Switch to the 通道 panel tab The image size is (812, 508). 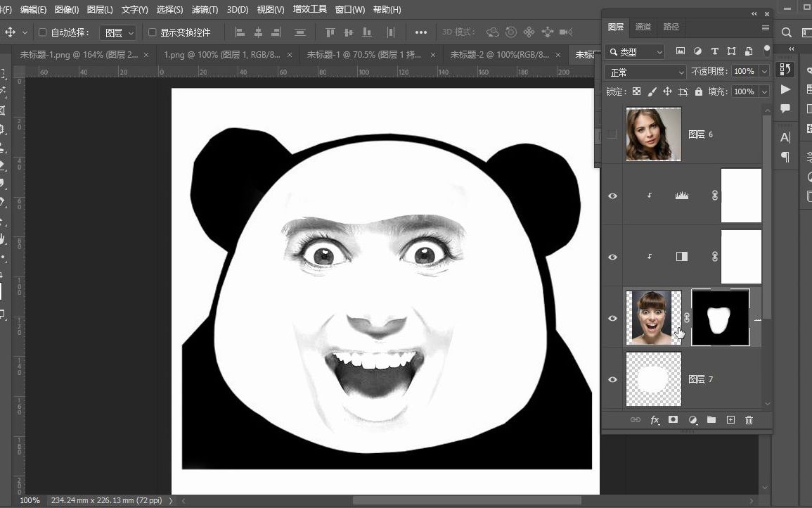(642, 27)
